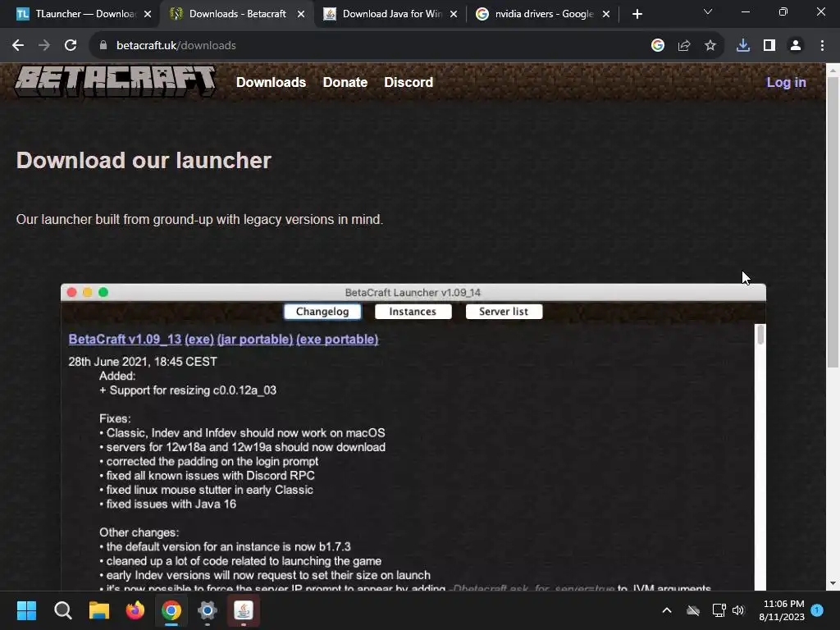Open volume speaker tray icon
Image resolution: width=840 pixels, height=630 pixels.
[x=739, y=610]
